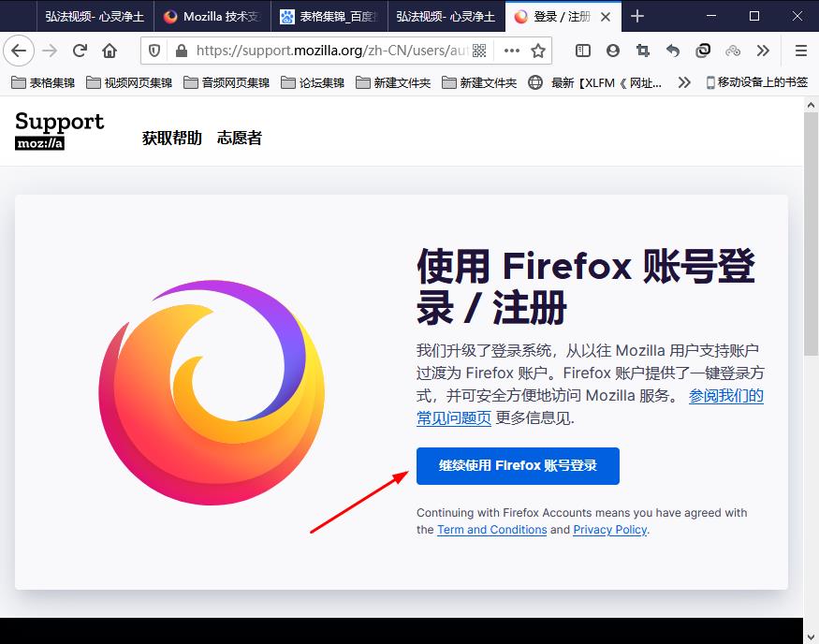Click the heading 使用 Firefox 账号登录 / 注册
The width and height of the screenshot is (819, 644).
click(x=586, y=286)
